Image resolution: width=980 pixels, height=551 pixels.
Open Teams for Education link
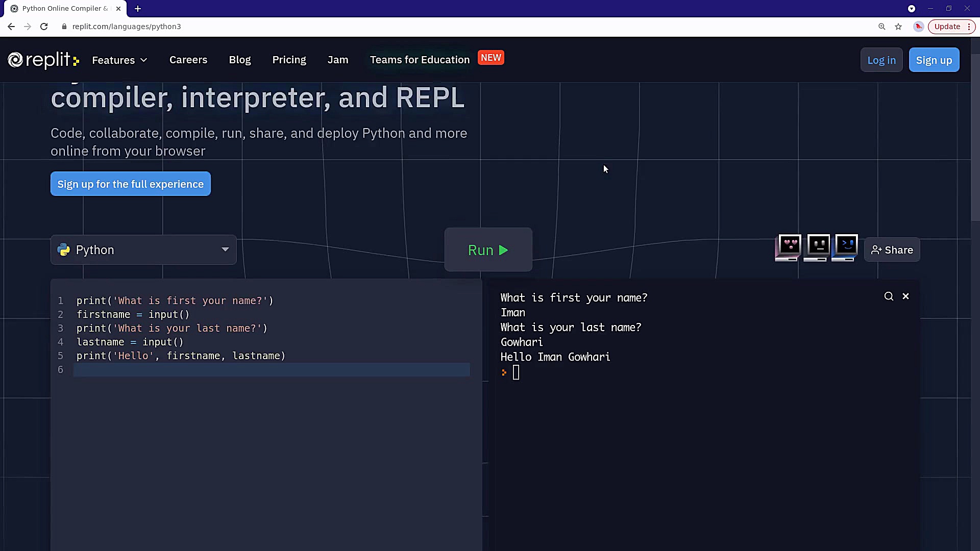click(420, 60)
